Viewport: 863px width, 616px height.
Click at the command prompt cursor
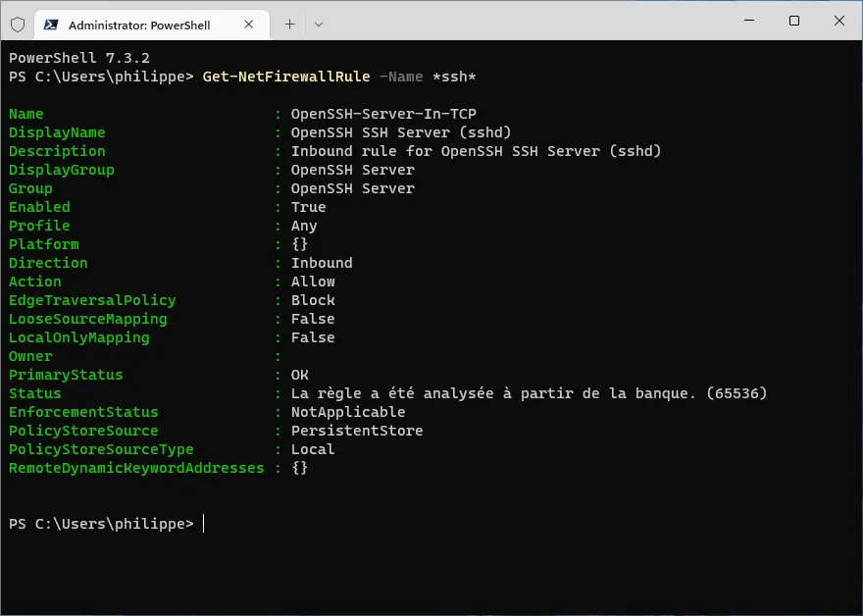(x=204, y=524)
